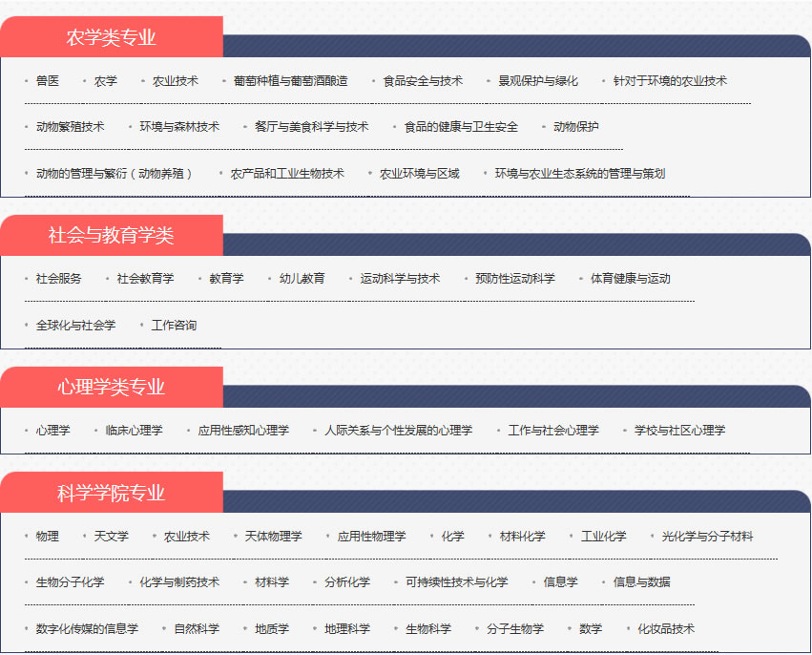Click 自然科学

197,629
